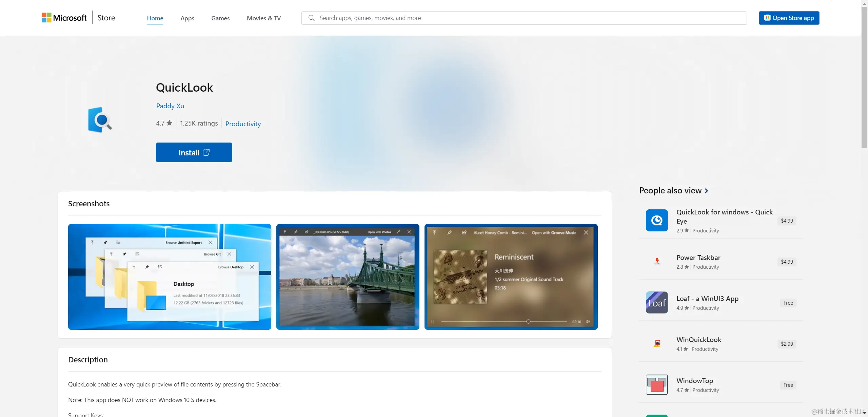The width and height of the screenshot is (868, 417).
Task: Click the People also view heading
Action: (x=670, y=190)
